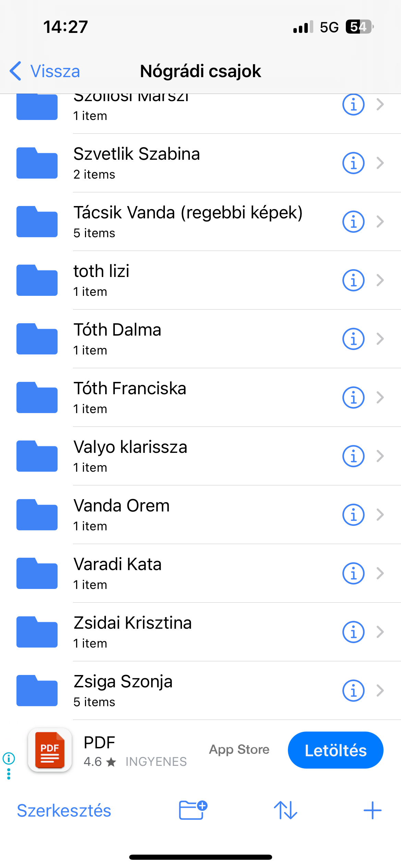Open Zsidai Krisztina folder via chevron arrow
The width and height of the screenshot is (401, 868).
tap(380, 632)
